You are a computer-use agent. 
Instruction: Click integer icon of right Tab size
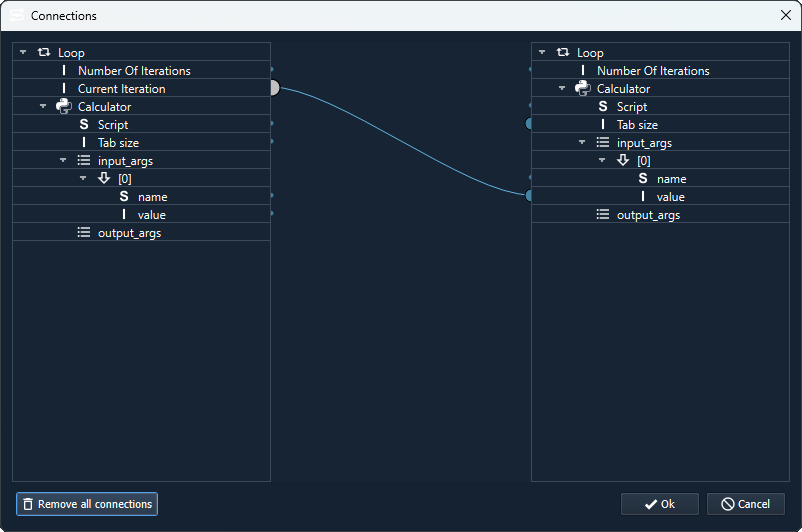[x=603, y=124]
